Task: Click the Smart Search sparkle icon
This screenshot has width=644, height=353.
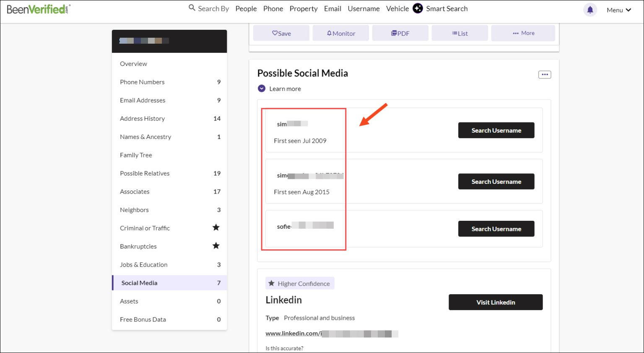Action: 418,8
